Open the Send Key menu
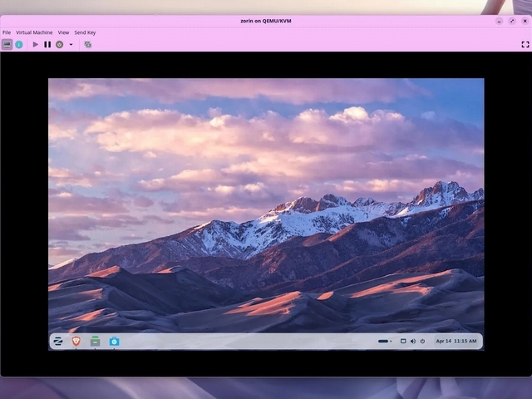 tap(85, 32)
